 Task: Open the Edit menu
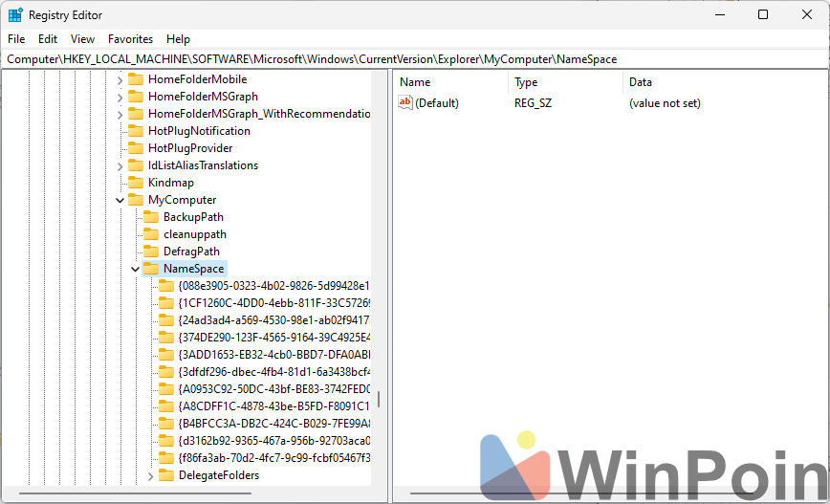pos(48,39)
